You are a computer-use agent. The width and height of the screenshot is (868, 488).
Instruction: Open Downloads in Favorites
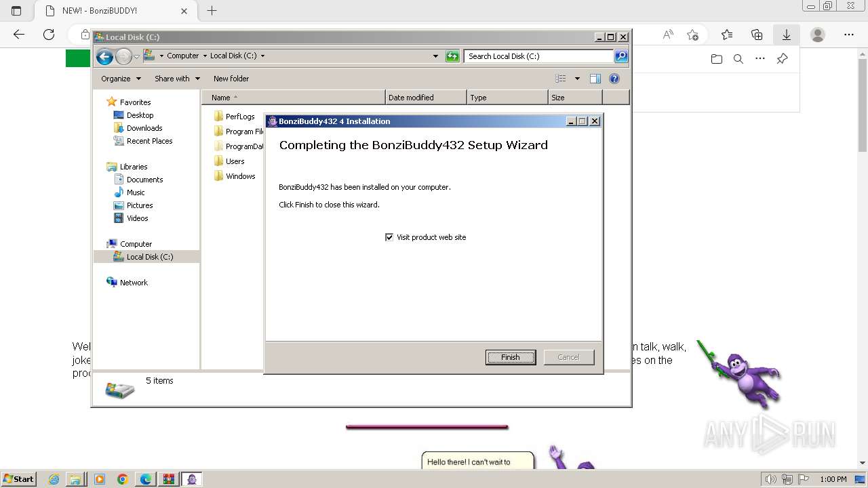(x=138, y=128)
